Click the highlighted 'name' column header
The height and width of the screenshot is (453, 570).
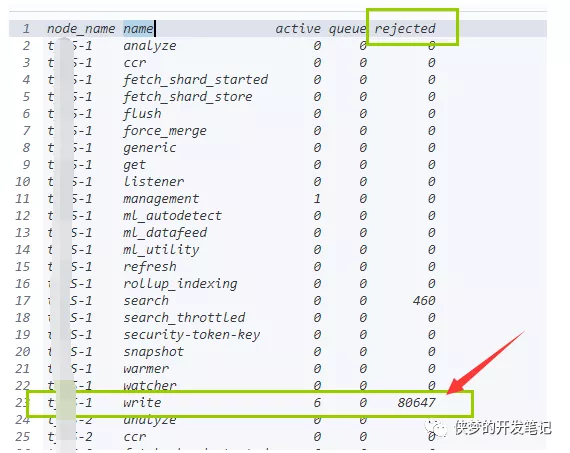click(x=138, y=28)
